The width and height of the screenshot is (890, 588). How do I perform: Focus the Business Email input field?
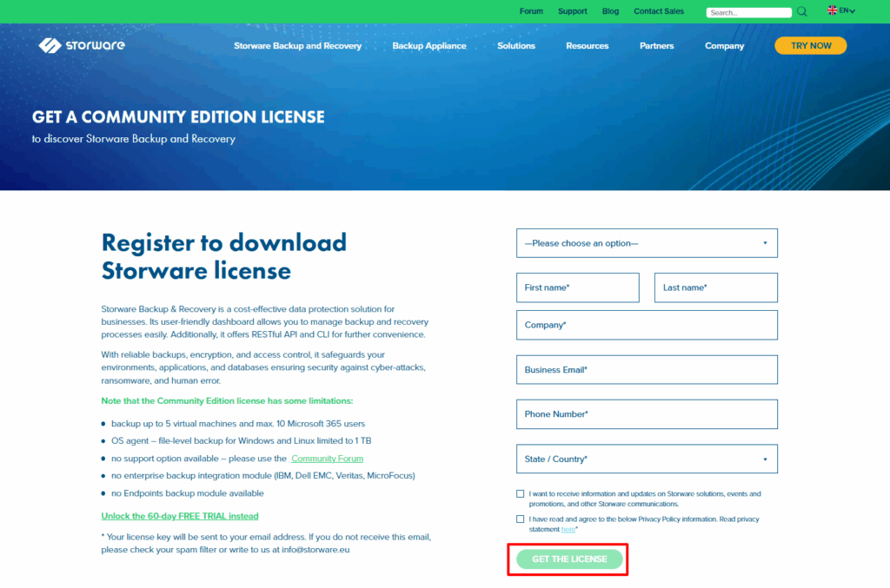point(647,369)
